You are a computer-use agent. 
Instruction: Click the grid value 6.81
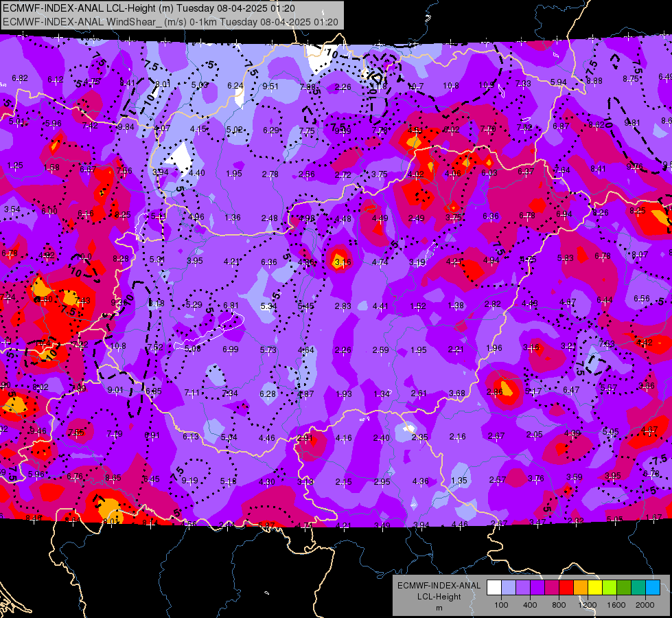pos(231,306)
